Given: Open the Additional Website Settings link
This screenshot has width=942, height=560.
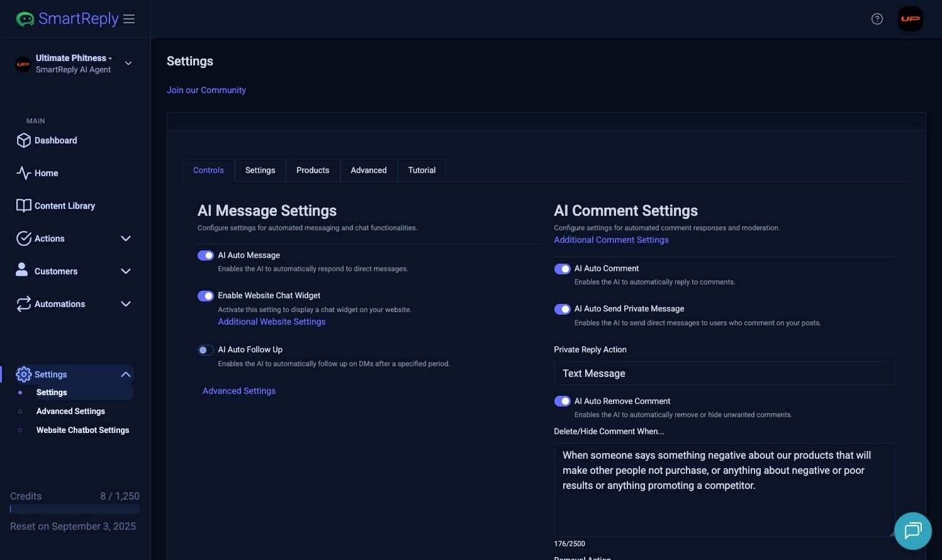Looking at the screenshot, I should pos(272,322).
